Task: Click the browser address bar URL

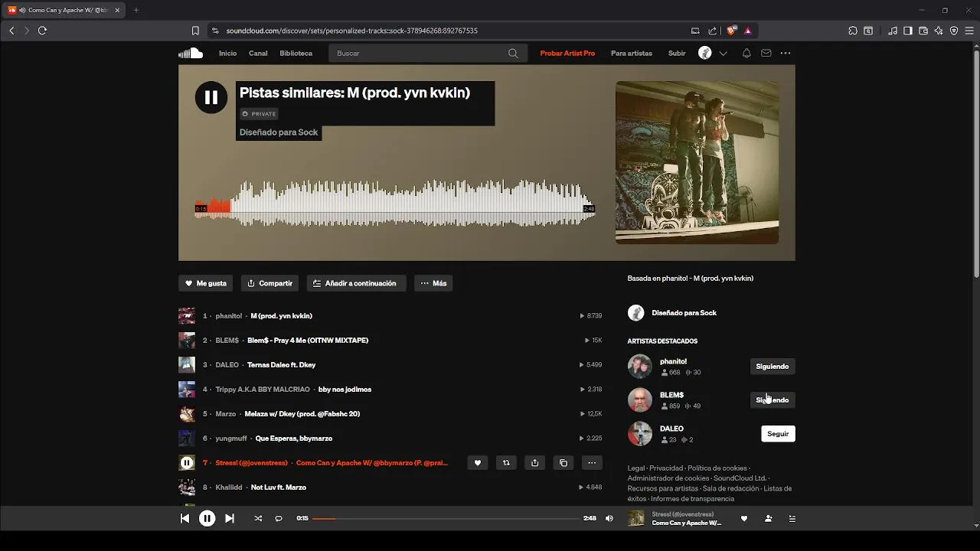Action: (352, 31)
